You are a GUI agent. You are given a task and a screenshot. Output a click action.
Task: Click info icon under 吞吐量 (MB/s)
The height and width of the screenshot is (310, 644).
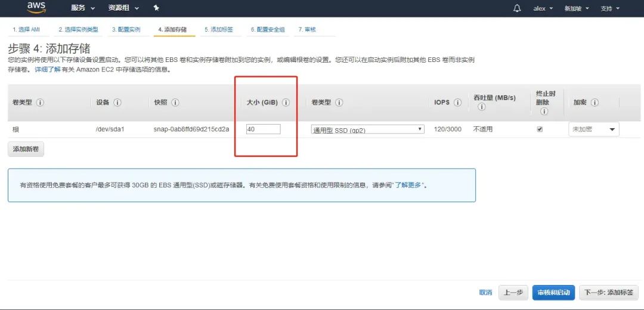pyautogui.click(x=482, y=107)
